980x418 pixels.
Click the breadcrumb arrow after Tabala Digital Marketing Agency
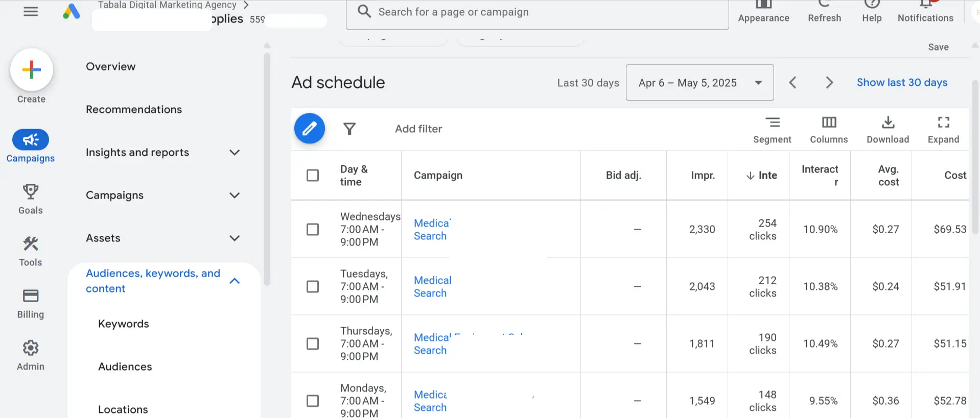coord(246,5)
